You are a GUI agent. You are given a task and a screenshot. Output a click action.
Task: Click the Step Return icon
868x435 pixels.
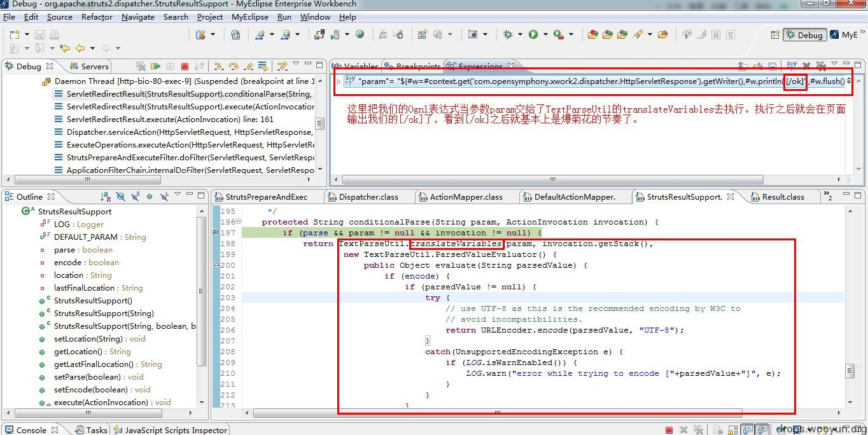click(x=248, y=66)
